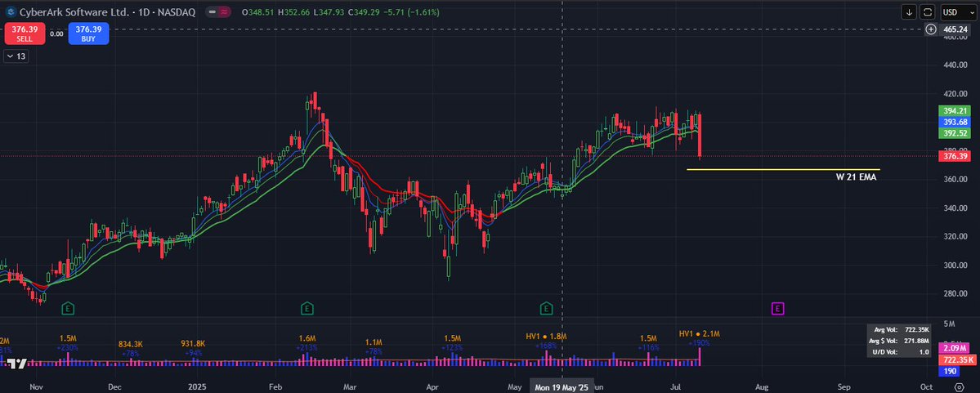The image size is (980, 393).
Task: Toggle the pink approximately-equal pill in the header
Action: [x=223, y=12]
